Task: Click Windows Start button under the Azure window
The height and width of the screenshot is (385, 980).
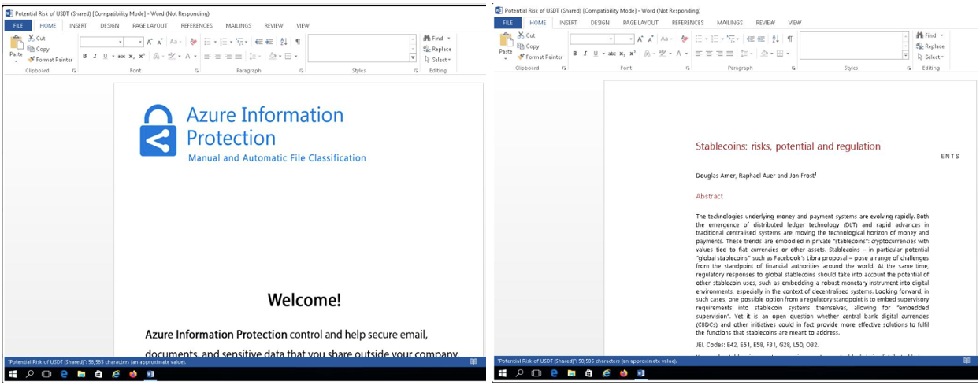Action: pyautogui.click(x=13, y=374)
